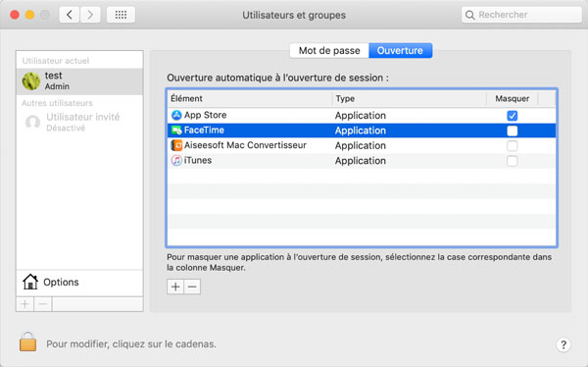Remove selected login item with minus button
Image resolution: width=588 pixels, height=367 pixels.
[x=192, y=287]
